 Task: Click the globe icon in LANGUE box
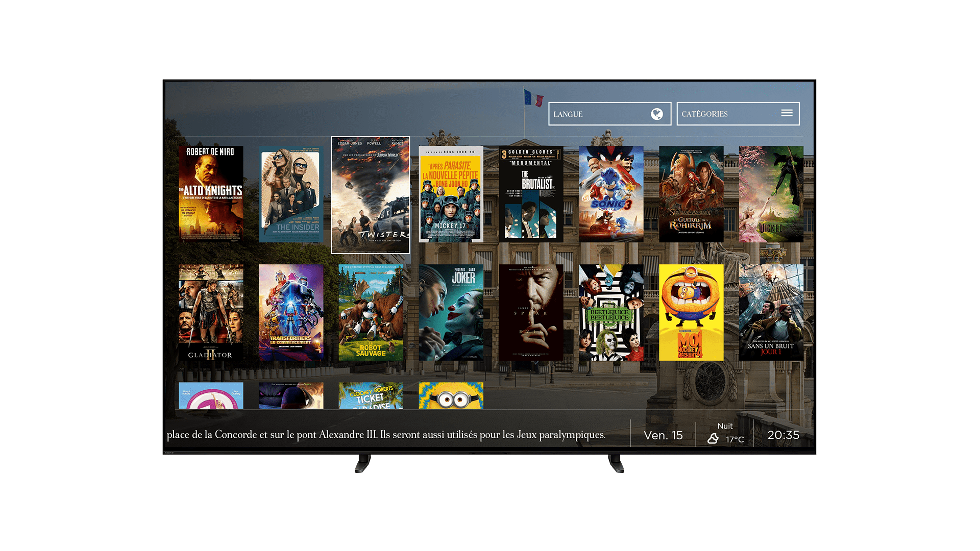coord(657,114)
